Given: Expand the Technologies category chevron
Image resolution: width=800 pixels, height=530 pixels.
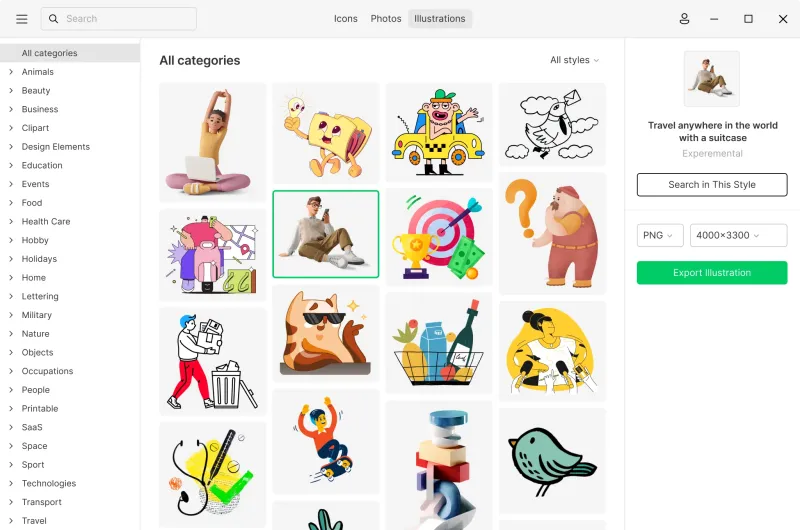Looking at the screenshot, I should [x=11, y=483].
